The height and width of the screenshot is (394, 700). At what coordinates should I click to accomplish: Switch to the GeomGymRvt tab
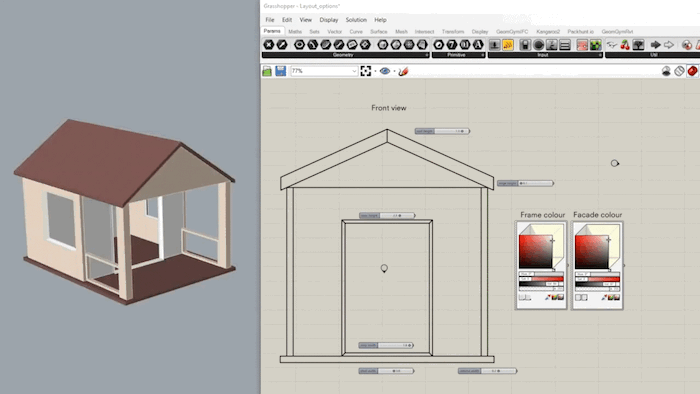tap(617, 32)
